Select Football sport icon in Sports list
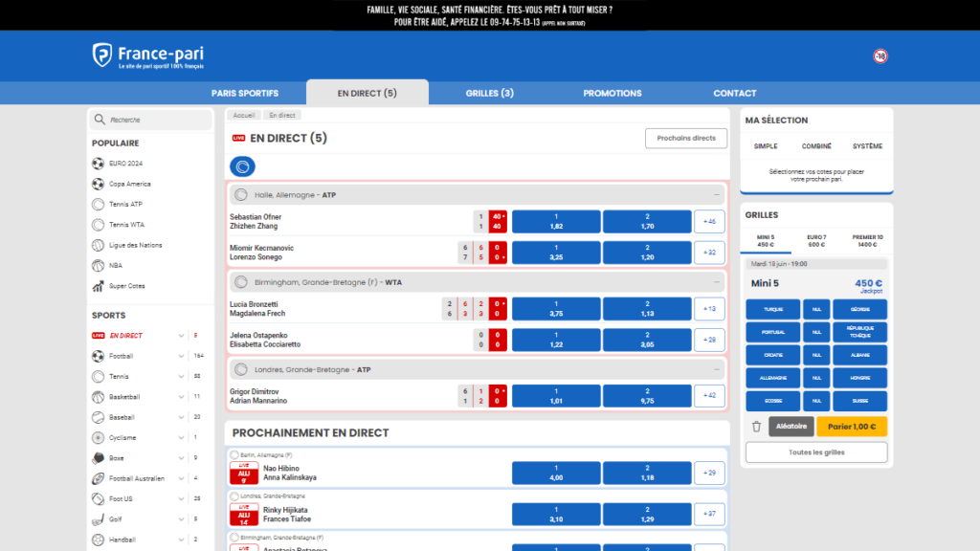Viewport: 980px width, 551px height. (x=99, y=356)
